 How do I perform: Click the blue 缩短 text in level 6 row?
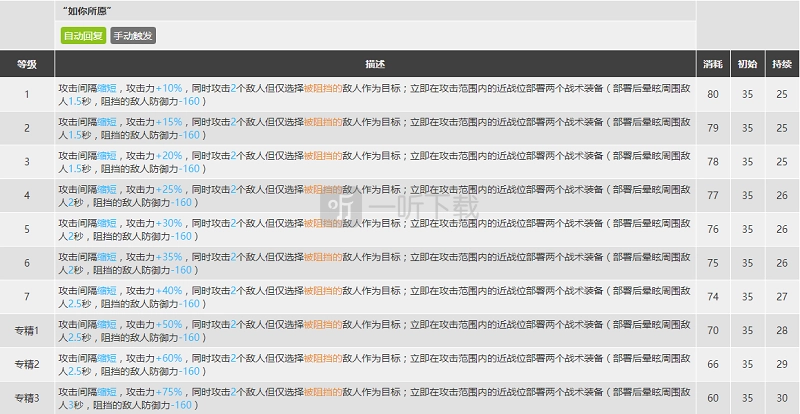click(111, 257)
